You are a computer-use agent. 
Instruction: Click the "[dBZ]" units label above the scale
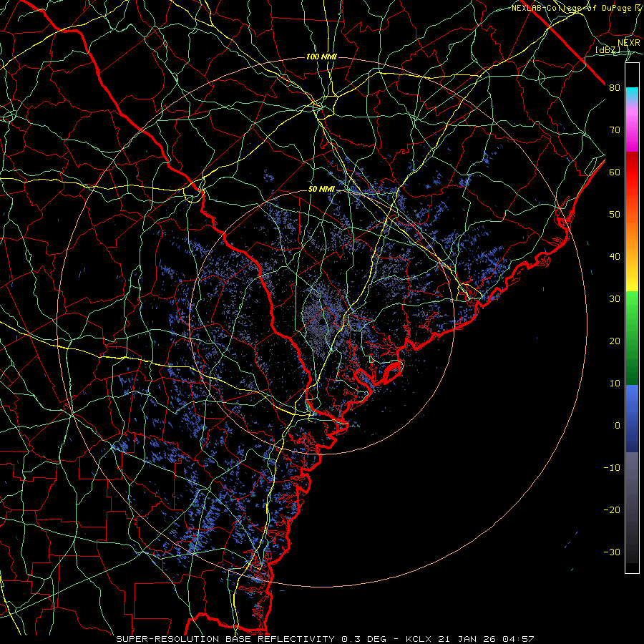[x=608, y=49]
